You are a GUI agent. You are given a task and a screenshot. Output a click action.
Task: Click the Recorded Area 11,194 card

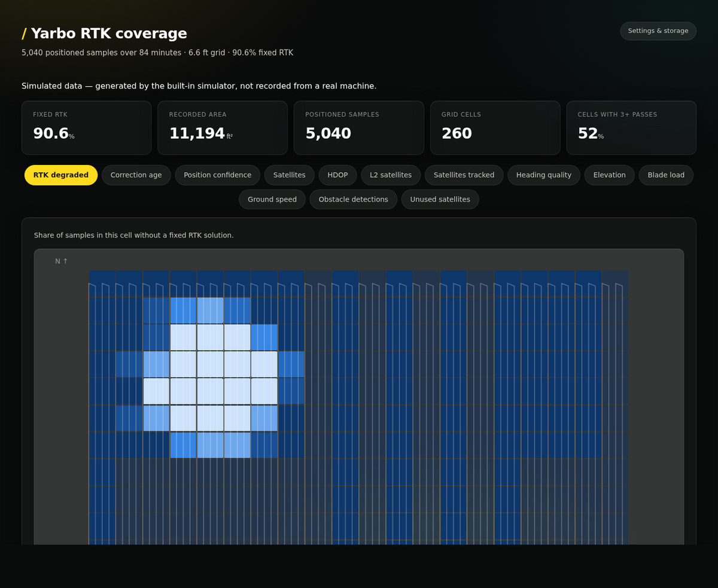point(223,128)
